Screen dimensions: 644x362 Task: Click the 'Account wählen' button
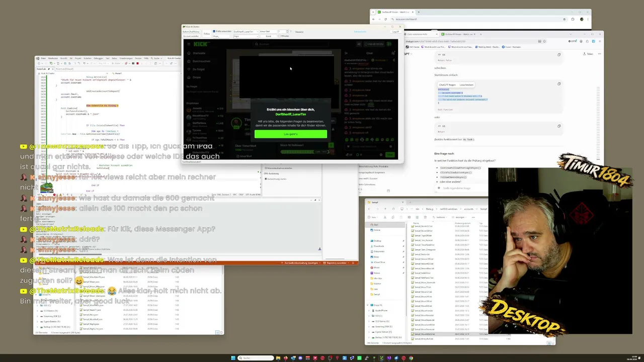point(191,36)
